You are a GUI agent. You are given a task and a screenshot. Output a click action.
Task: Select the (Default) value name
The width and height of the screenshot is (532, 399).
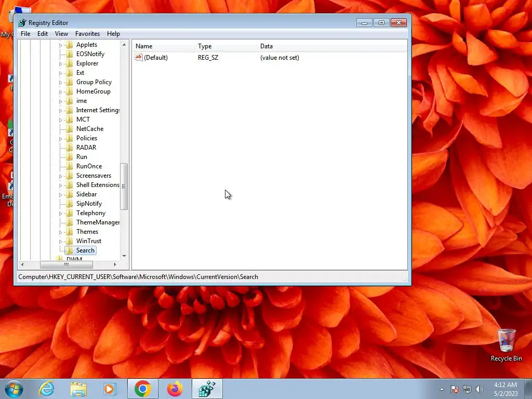(156, 57)
